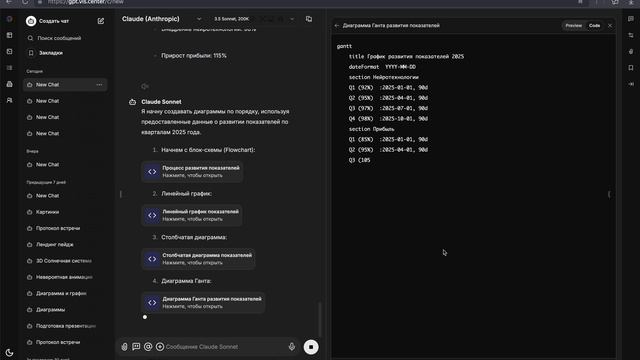
Task: Open the plus add icon in input bar
Action: tap(160, 347)
